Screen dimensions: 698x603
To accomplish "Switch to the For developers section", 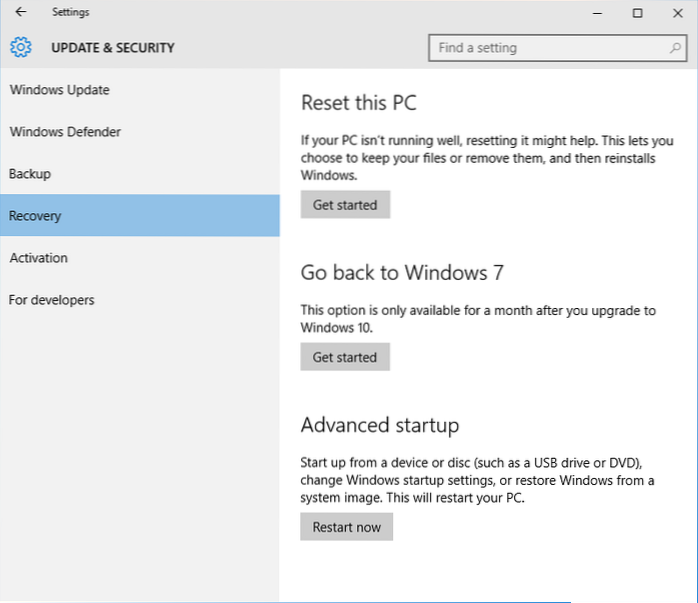I will tap(51, 300).
